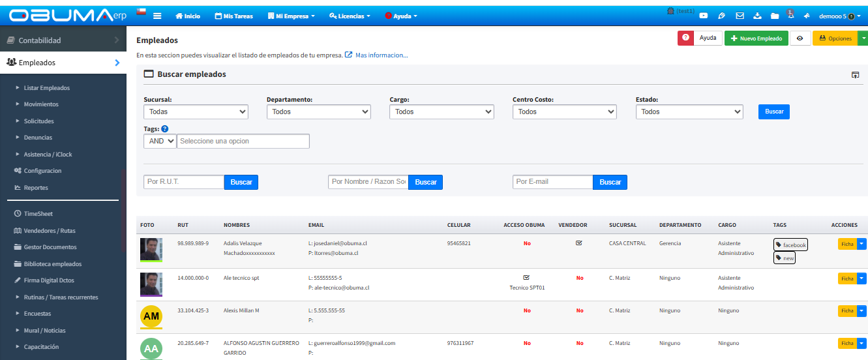
Task: Open the YouTube video icon in header
Action: pyautogui.click(x=704, y=16)
